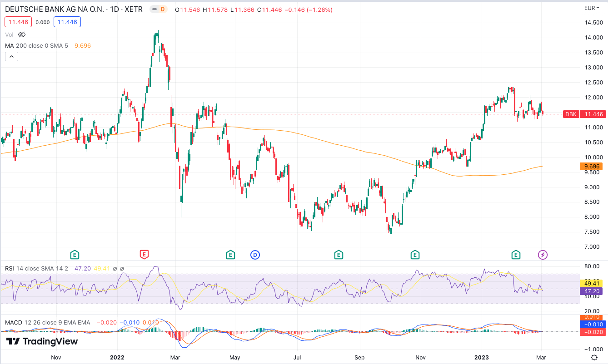This screenshot has width=608, height=364.
Task: Click the red sell price 11.446 button
Action: [x=18, y=22]
